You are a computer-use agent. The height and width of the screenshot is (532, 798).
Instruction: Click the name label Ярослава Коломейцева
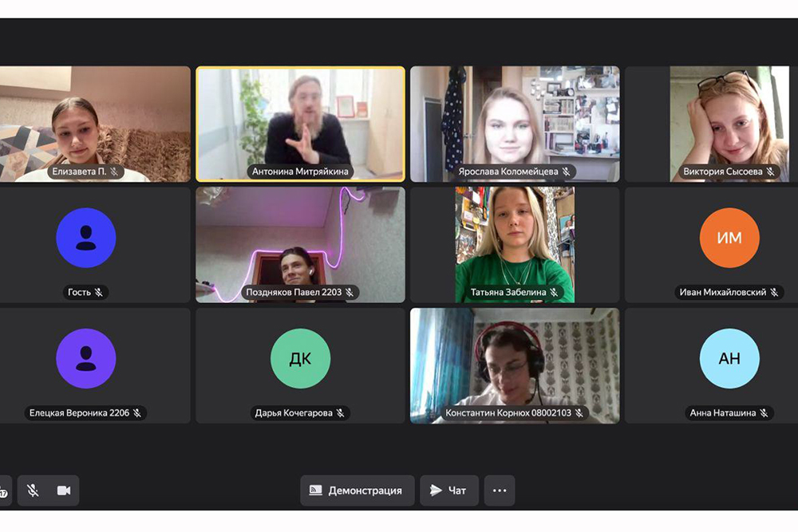508,171
